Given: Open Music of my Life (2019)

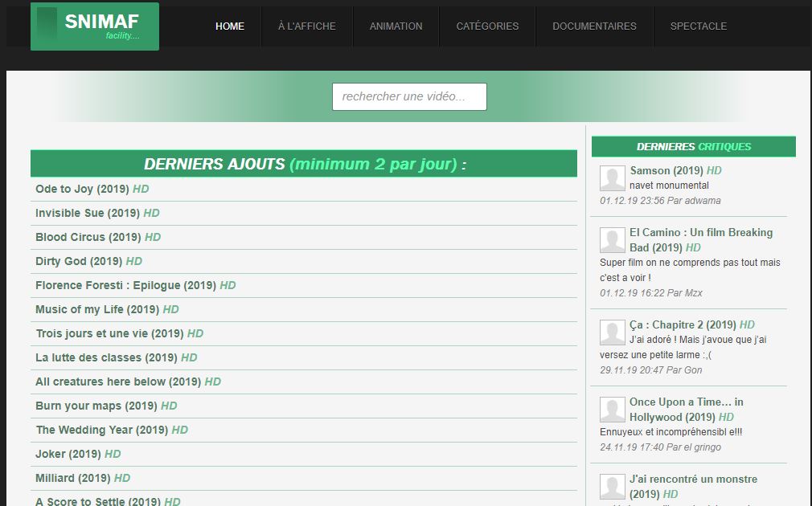Looking at the screenshot, I should point(107,309).
